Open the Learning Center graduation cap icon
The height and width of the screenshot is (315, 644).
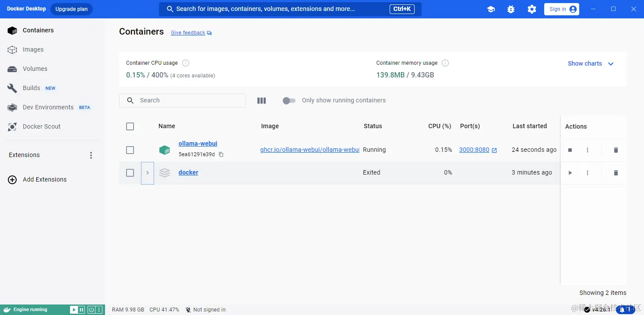click(x=491, y=9)
